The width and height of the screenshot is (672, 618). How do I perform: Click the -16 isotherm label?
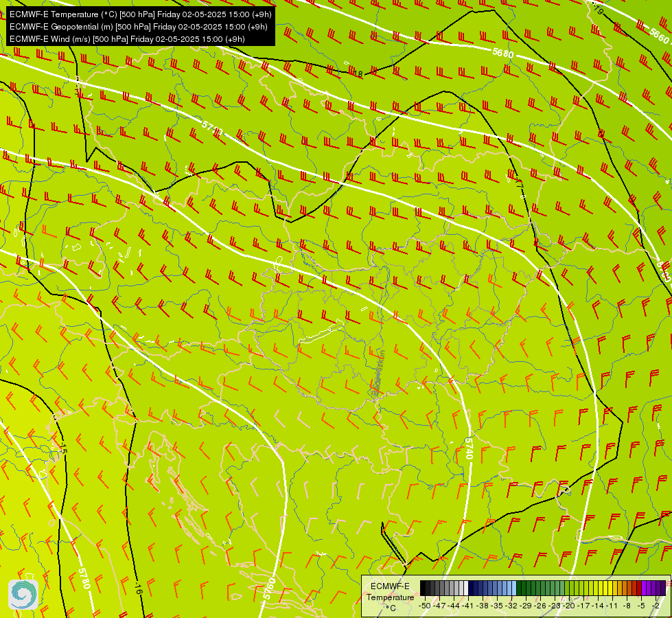(x=137, y=588)
